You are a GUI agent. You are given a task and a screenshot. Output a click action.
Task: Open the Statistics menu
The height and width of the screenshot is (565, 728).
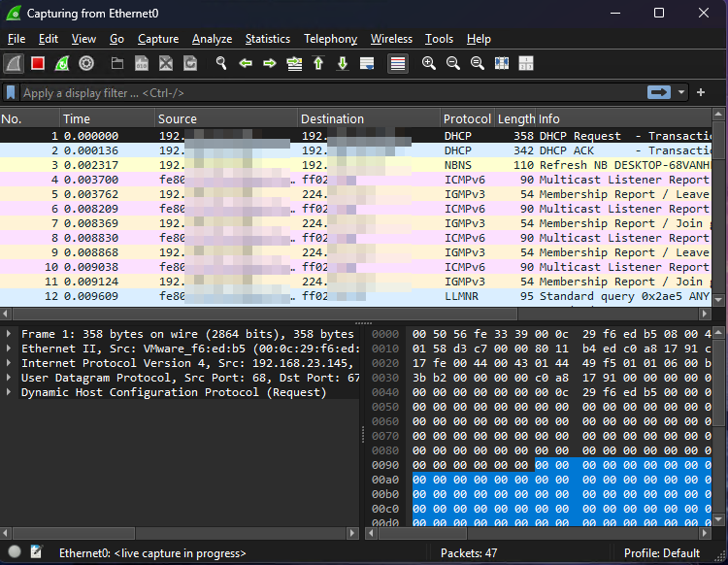tap(268, 39)
